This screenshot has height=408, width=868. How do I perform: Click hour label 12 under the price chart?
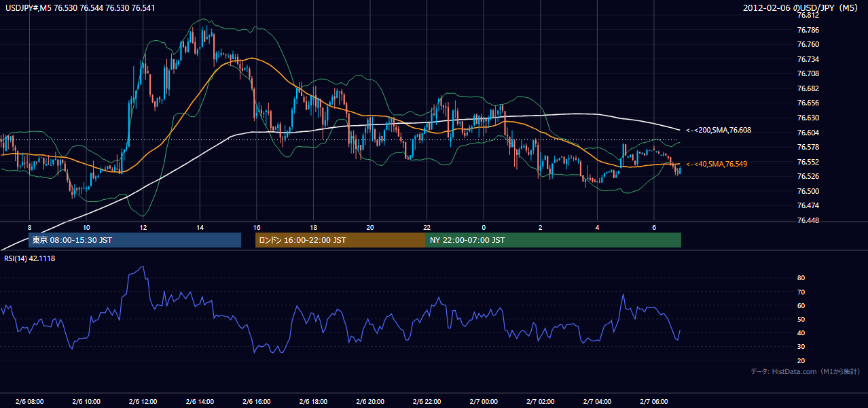pos(143,227)
